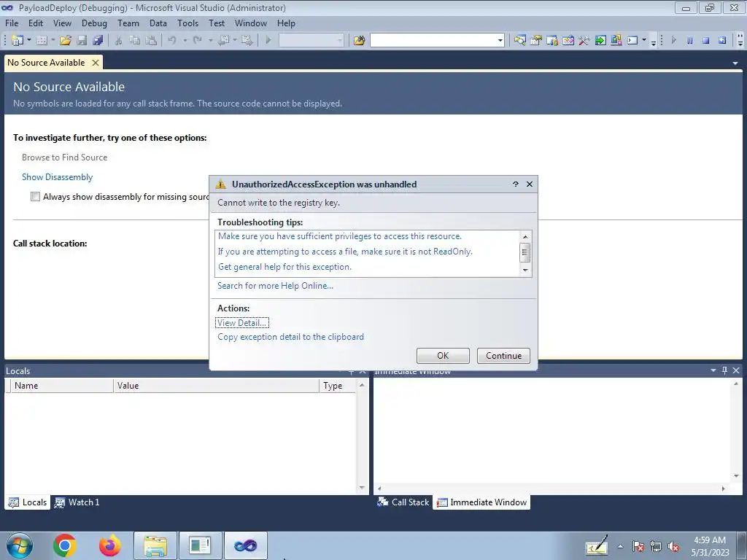Expand standard toolbar overflow options
This screenshot has height=560, width=747.
click(654, 42)
